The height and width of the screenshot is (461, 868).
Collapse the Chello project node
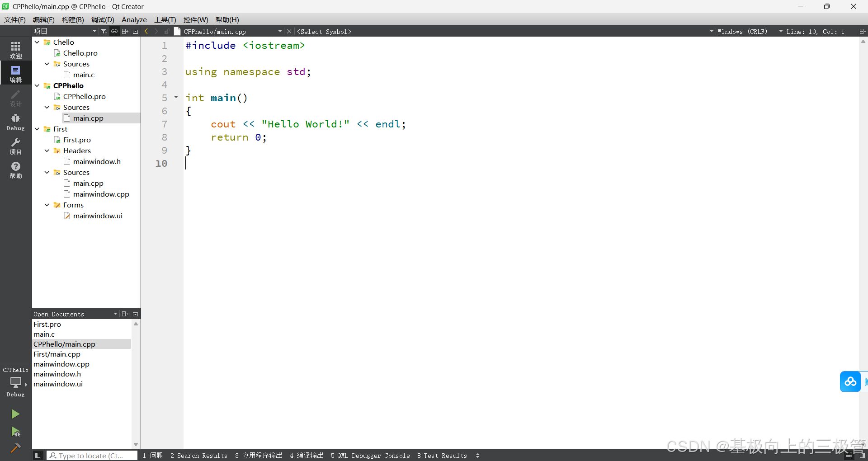click(x=37, y=42)
